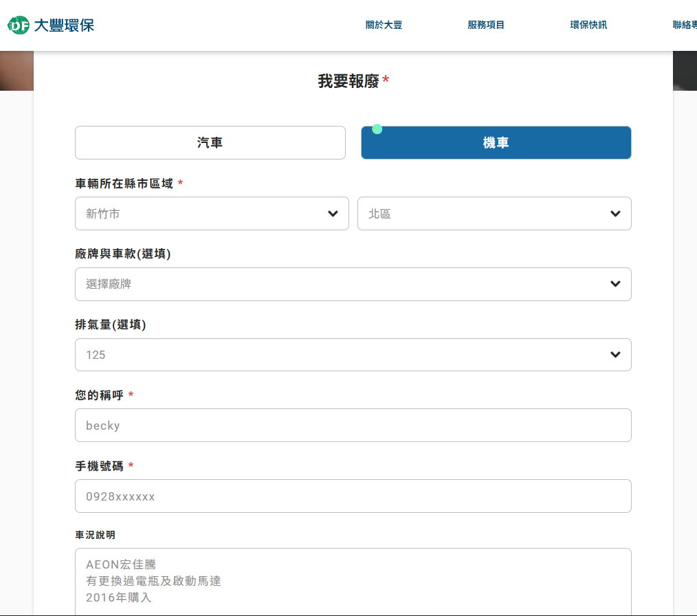697x616 pixels.
Task: Click the chevron arrow in the 125 field
Action: pyautogui.click(x=615, y=355)
